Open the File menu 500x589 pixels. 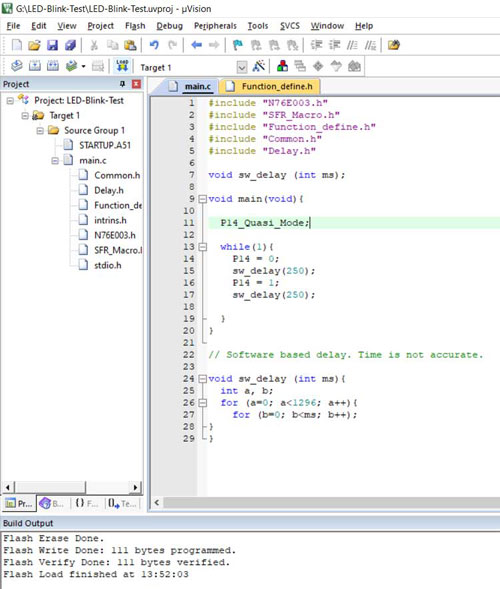pos(13,26)
